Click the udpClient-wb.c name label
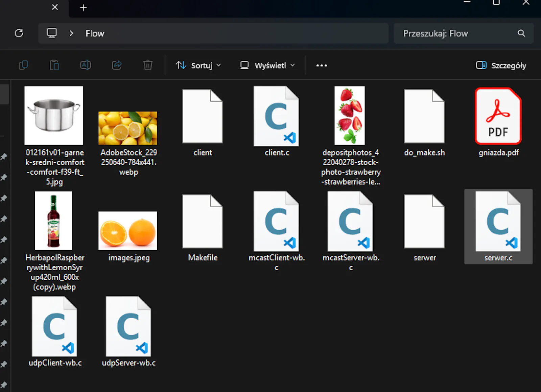 point(55,363)
